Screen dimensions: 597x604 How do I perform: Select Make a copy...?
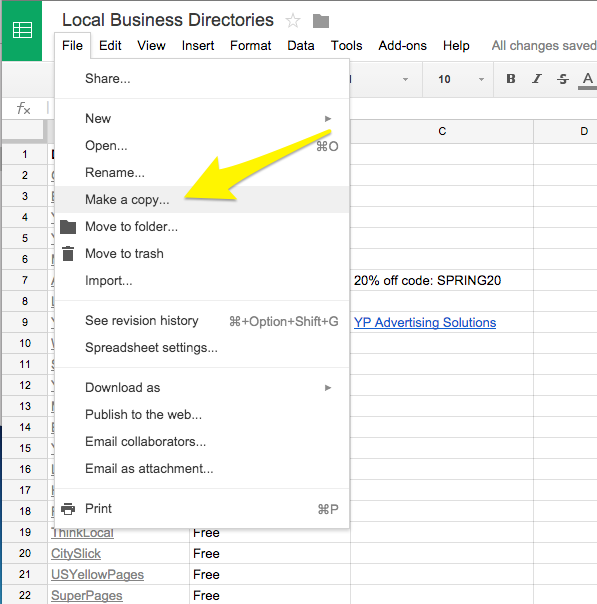pyautogui.click(x=202, y=200)
